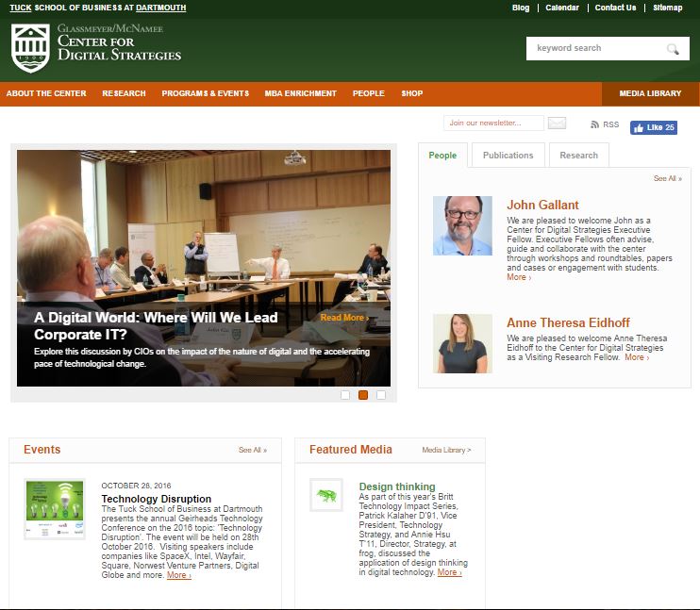Click the newsletter envelope submit icon
This screenshot has width=700, height=610.
(557, 123)
